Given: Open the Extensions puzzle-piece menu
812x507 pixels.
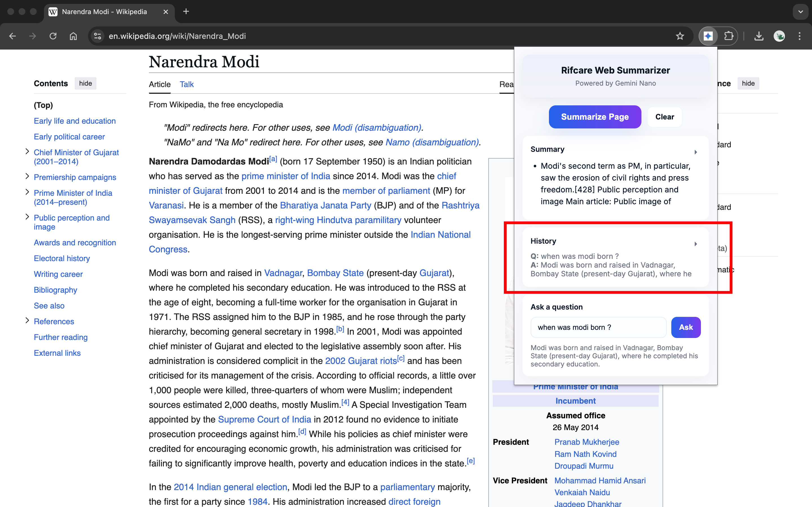Looking at the screenshot, I should coord(729,36).
